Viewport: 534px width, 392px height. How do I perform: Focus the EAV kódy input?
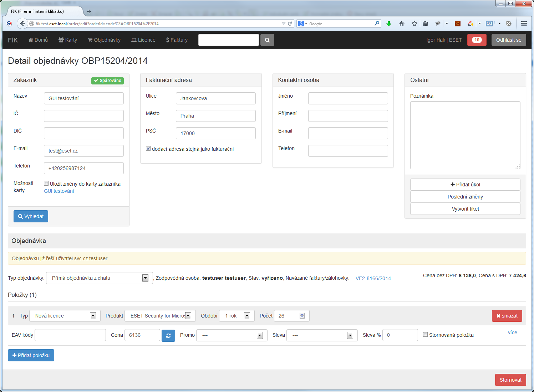coord(70,335)
